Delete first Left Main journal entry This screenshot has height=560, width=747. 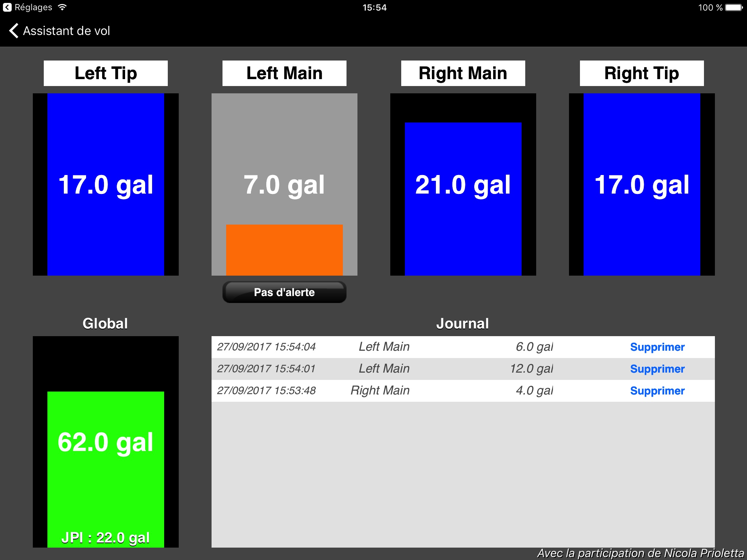click(657, 346)
